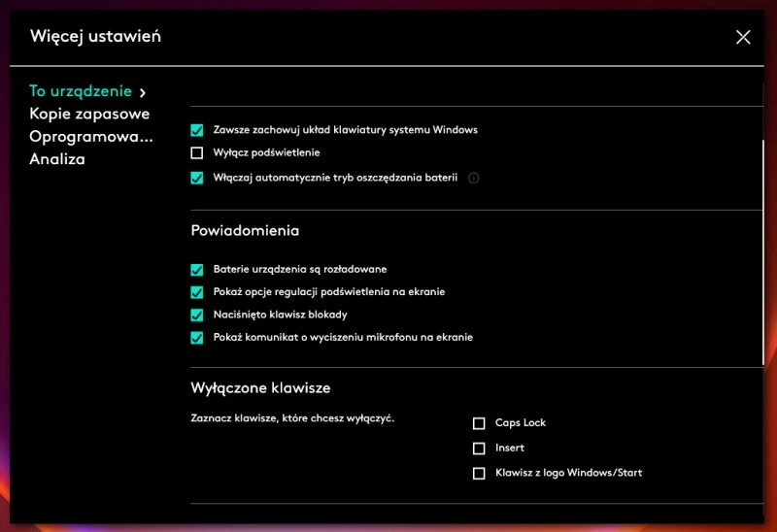Click the Powiadomienia section heading
Viewport: 777px width, 532px height.
[245, 231]
